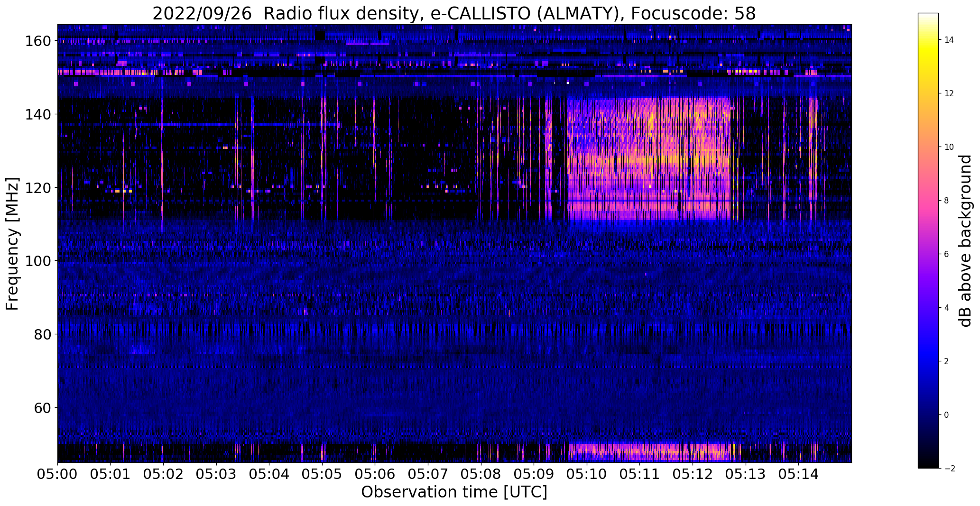Click the 160 frequency tick label

point(37,41)
